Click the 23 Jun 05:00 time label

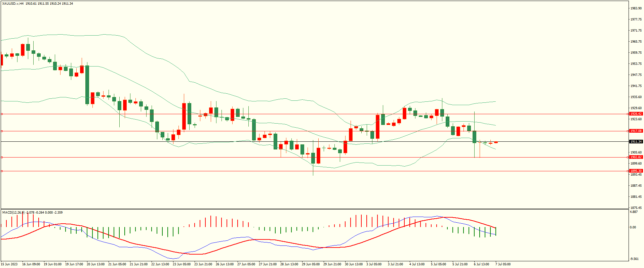182,264
